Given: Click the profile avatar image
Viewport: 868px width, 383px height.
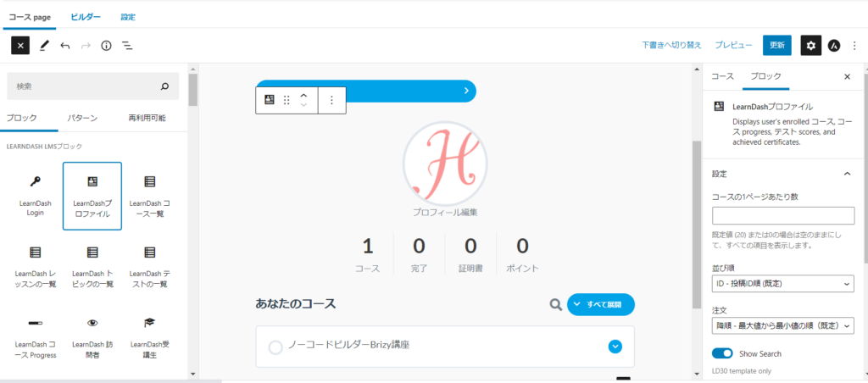Looking at the screenshot, I should [445, 164].
